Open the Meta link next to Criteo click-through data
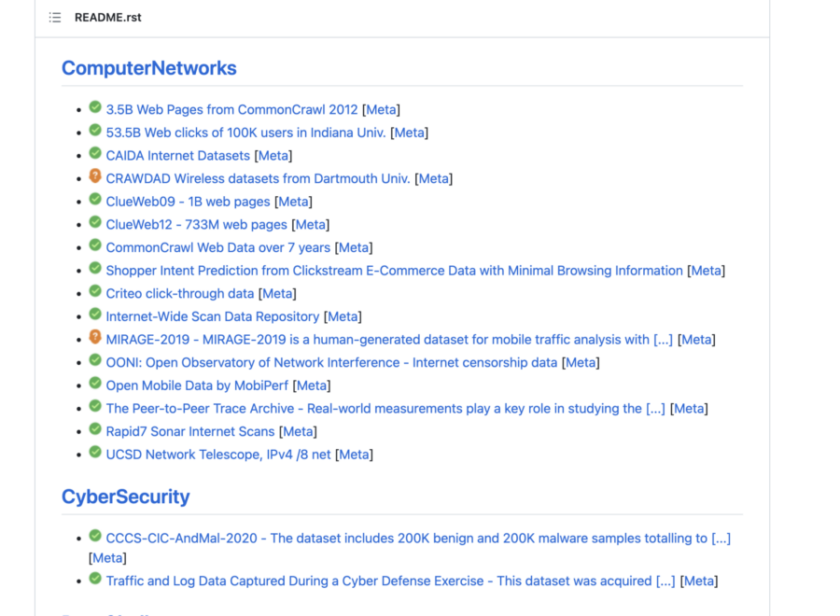 [x=277, y=292]
